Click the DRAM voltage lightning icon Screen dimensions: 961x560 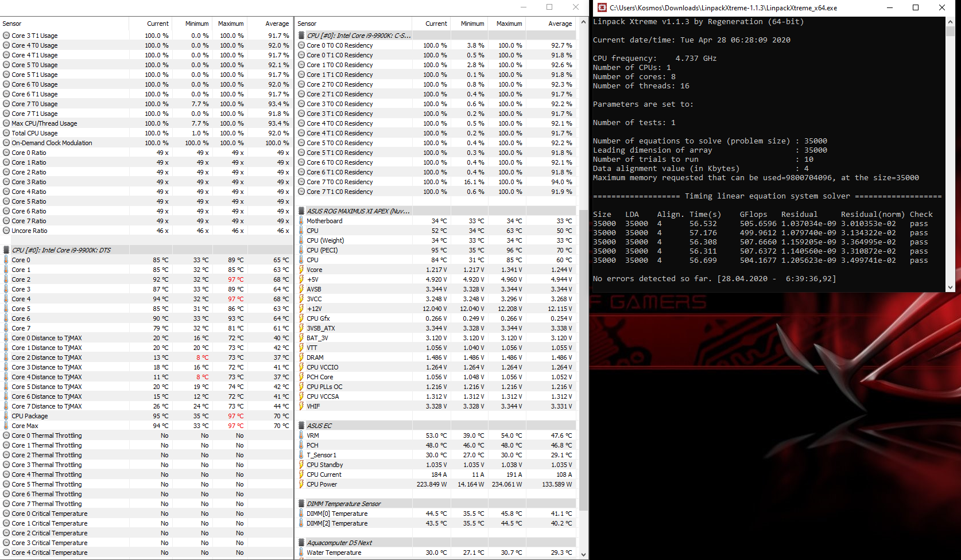[301, 357]
